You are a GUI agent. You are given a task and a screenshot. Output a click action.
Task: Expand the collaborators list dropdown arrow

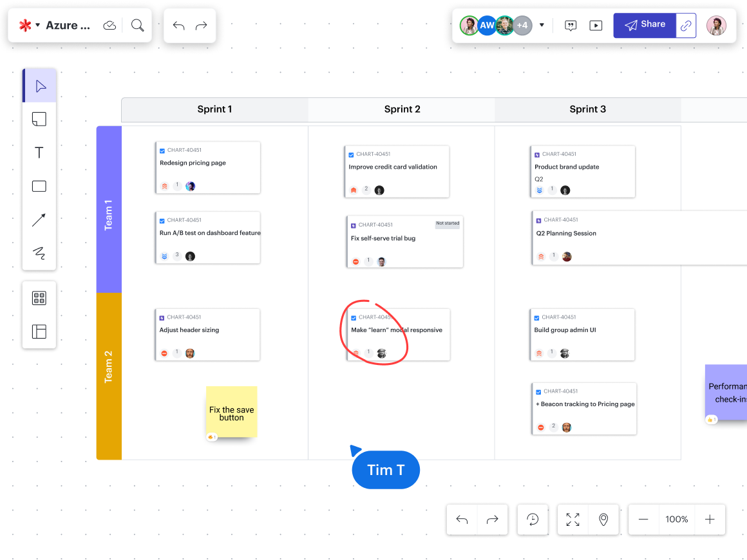(x=542, y=25)
